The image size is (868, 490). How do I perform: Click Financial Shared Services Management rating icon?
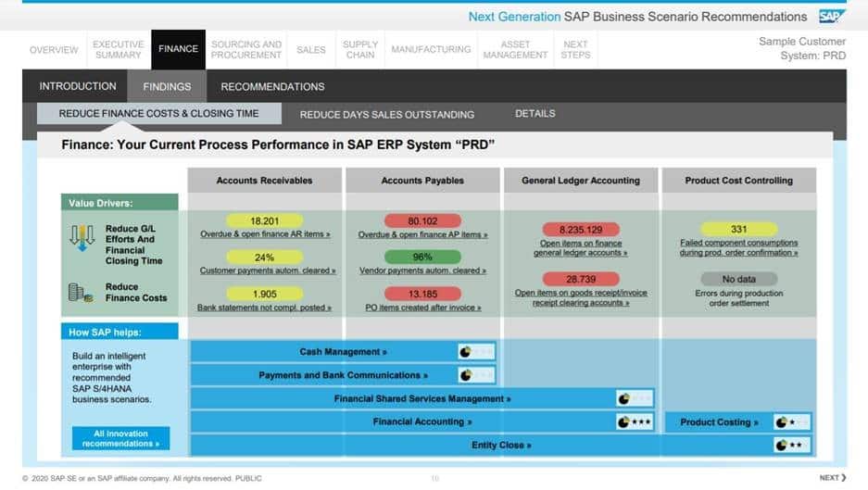(x=635, y=398)
